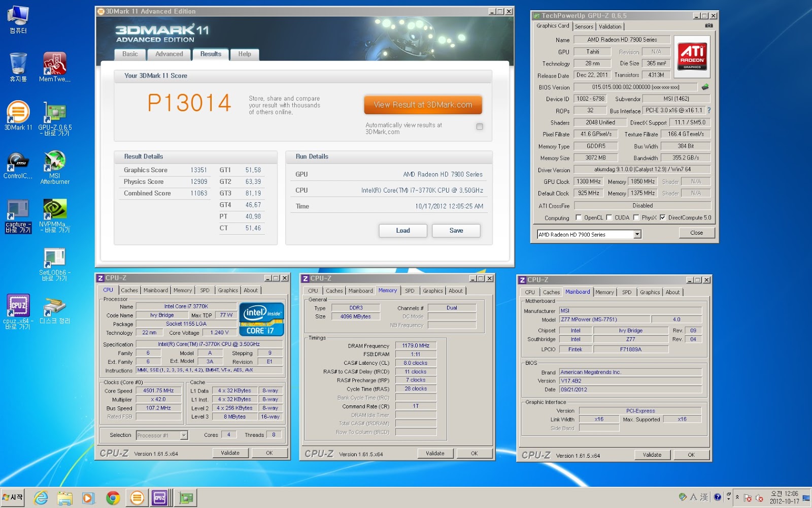Open the 3DMark 11 desktop shortcut

pos(18,112)
